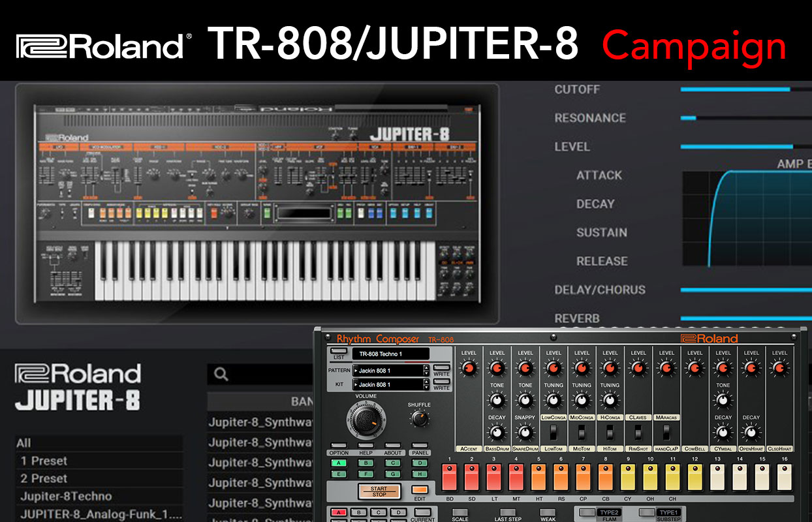
Task: Toggle step 5 orange sequencer button
Action: (539, 477)
